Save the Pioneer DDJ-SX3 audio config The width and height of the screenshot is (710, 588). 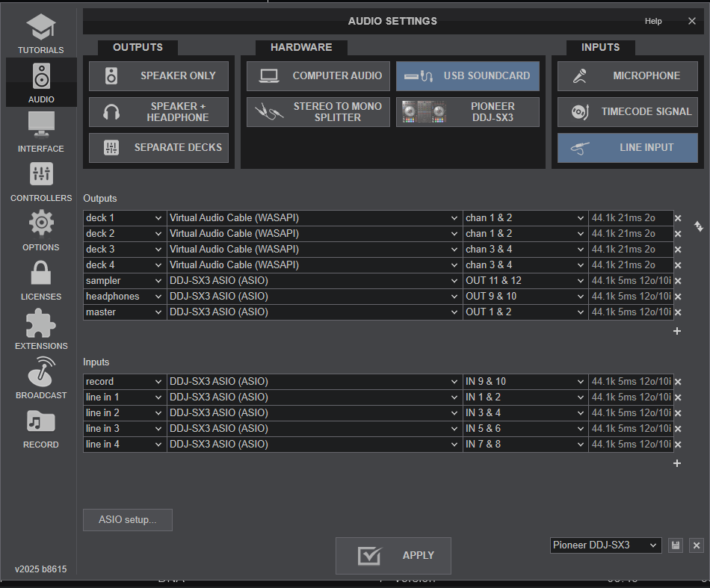coord(676,545)
